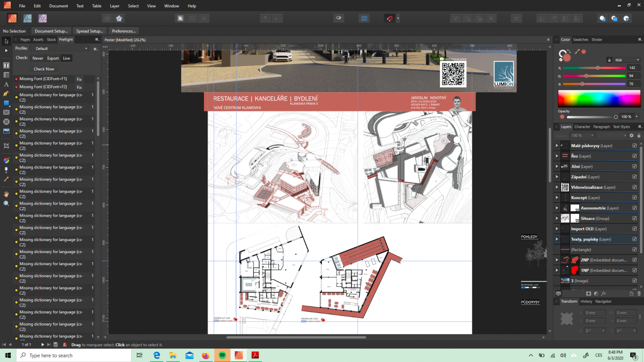
Task: Open the Preflight Profile dropdown
Action: [x=61, y=48]
